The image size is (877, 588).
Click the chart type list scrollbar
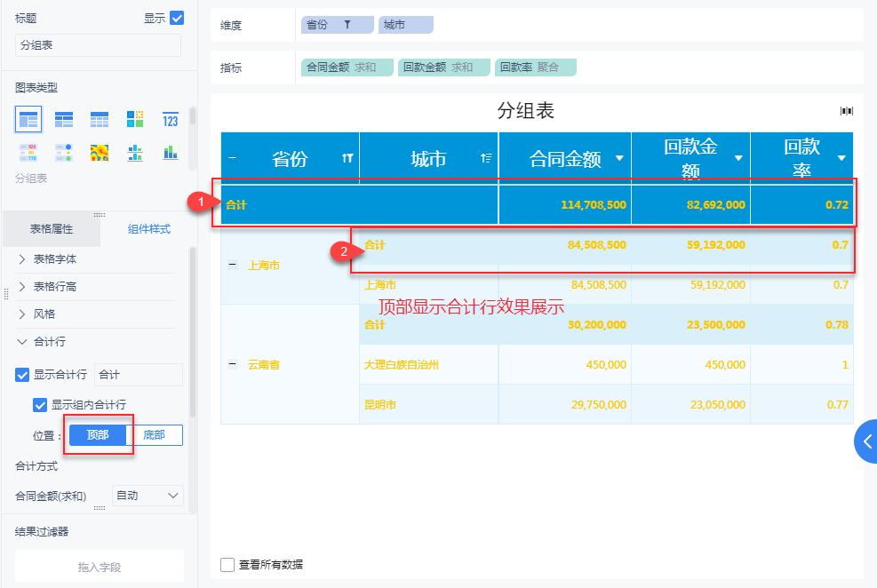click(x=193, y=115)
